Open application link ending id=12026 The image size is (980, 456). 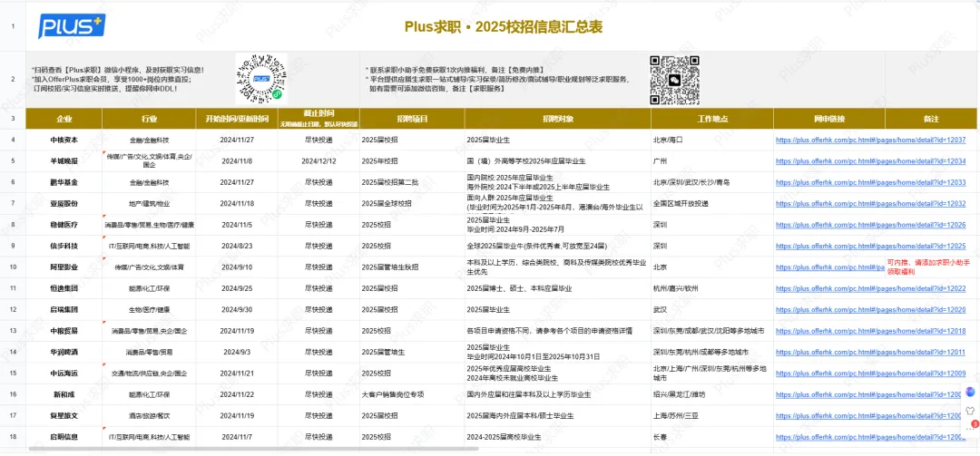870,225
